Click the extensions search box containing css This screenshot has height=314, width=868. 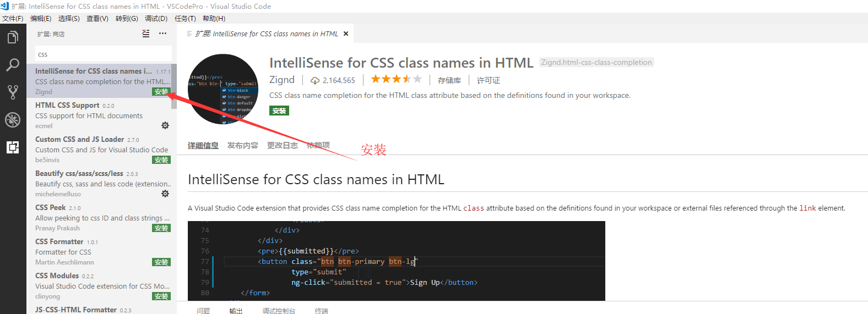[x=103, y=54]
